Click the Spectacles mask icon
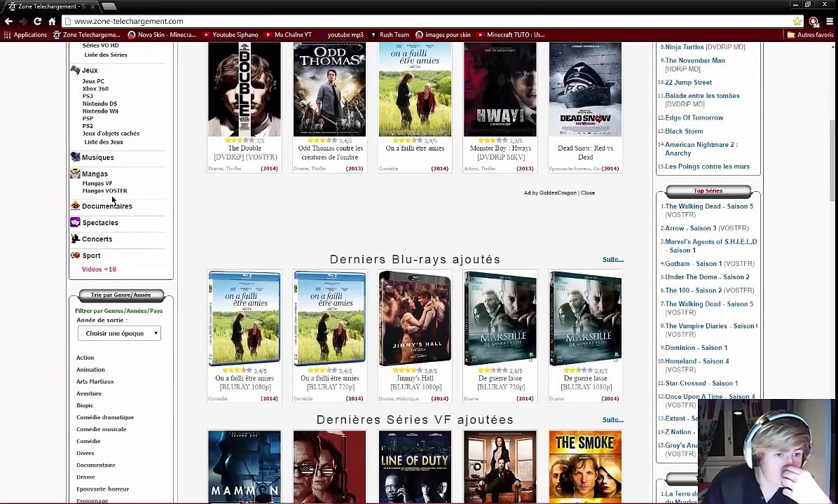This screenshot has height=504, width=838. click(x=76, y=222)
